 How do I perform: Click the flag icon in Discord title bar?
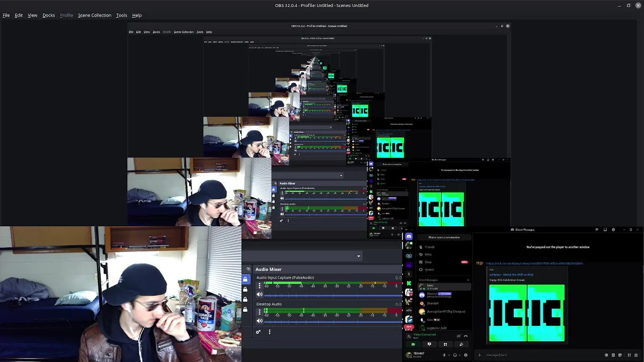[597, 230]
